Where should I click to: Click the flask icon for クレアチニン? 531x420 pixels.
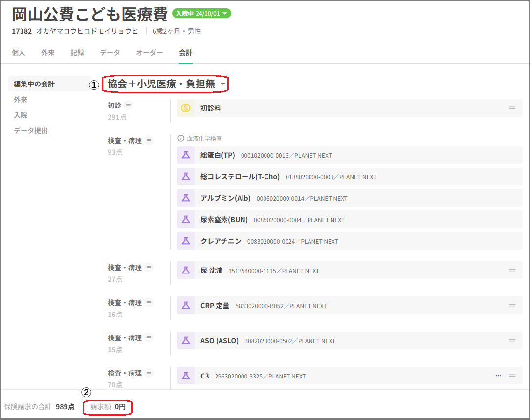point(186,241)
